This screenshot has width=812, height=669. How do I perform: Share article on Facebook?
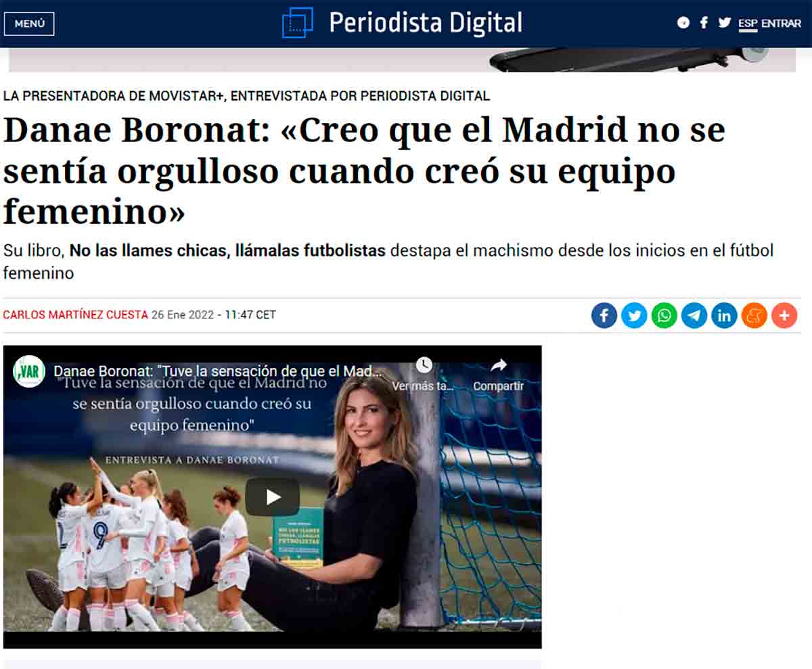[x=604, y=316]
